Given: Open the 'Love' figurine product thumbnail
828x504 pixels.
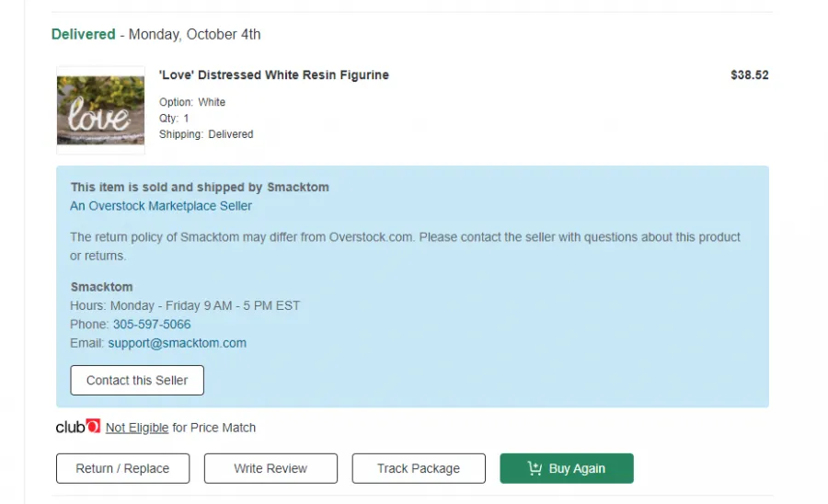Looking at the screenshot, I should click(x=100, y=110).
